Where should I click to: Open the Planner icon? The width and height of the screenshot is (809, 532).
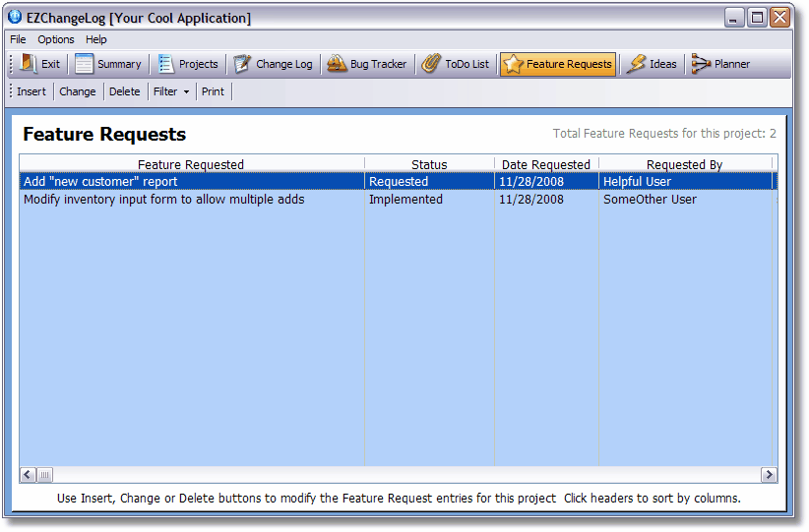click(701, 64)
